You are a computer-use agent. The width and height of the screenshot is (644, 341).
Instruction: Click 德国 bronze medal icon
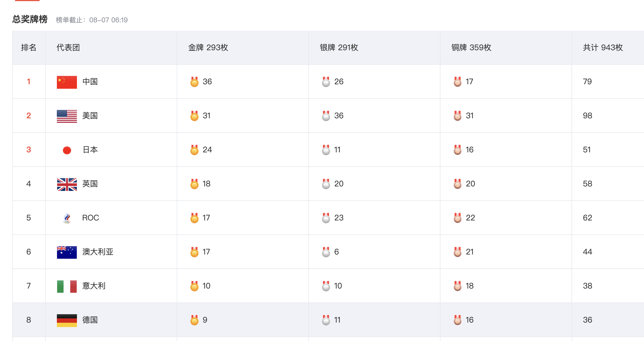457,320
